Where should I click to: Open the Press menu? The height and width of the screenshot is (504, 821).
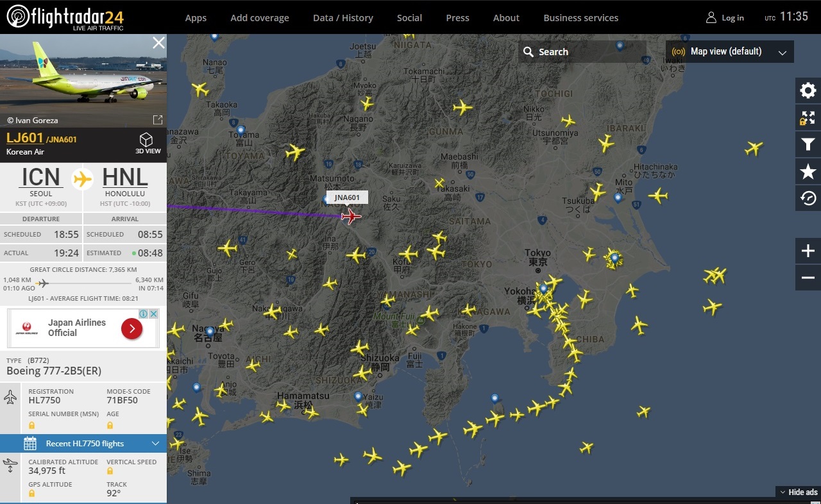point(457,18)
